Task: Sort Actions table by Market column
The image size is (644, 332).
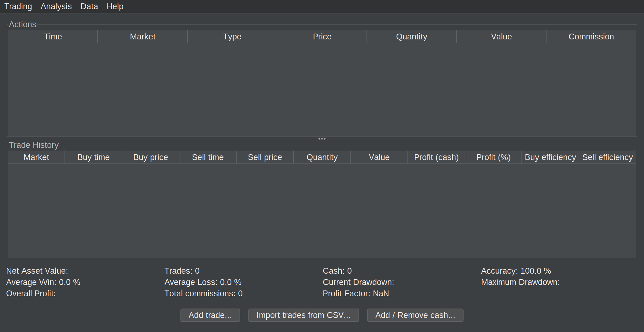Action: pos(142,37)
